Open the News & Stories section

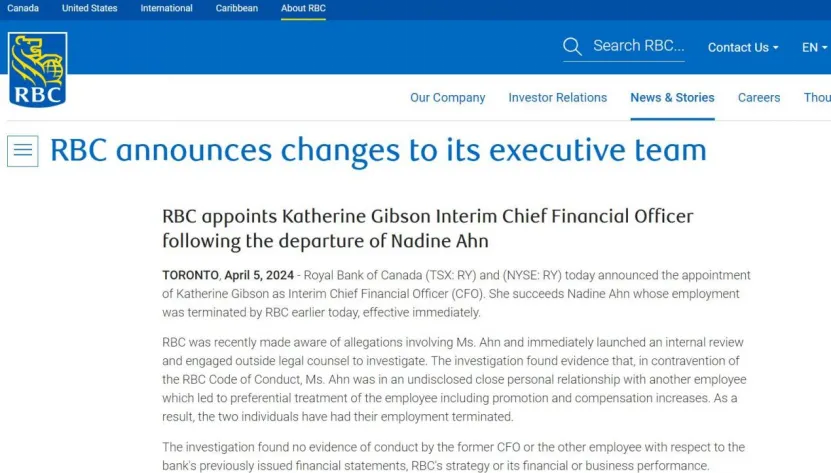pyautogui.click(x=672, y=98)
